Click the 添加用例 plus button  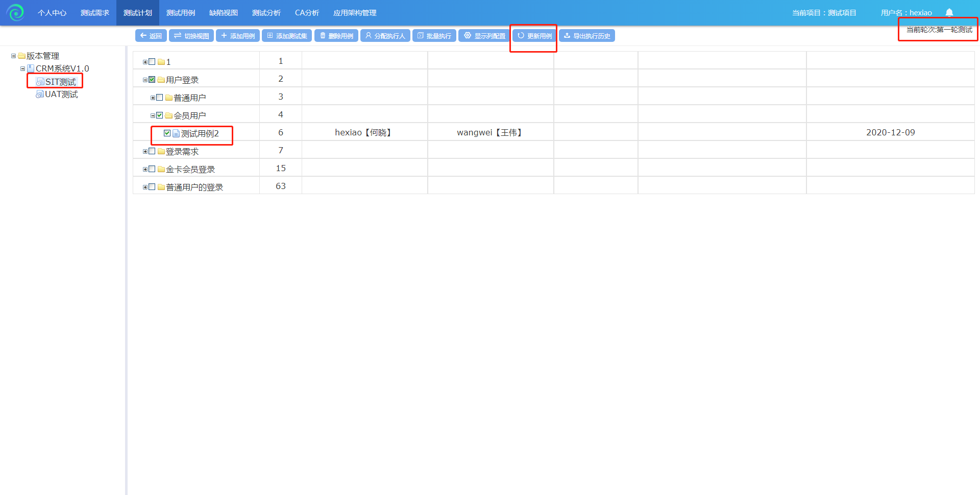(238, 36)
